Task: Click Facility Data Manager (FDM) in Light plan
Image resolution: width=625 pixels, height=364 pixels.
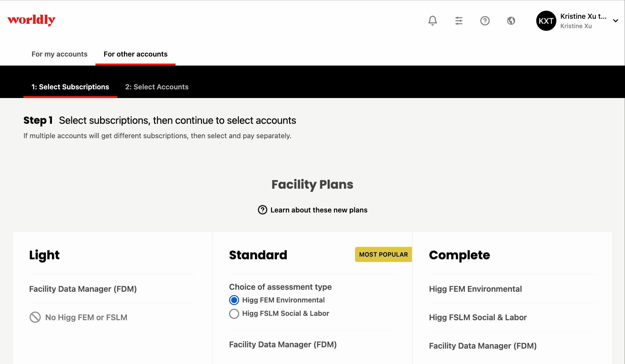Action: (x=83, y=289)
